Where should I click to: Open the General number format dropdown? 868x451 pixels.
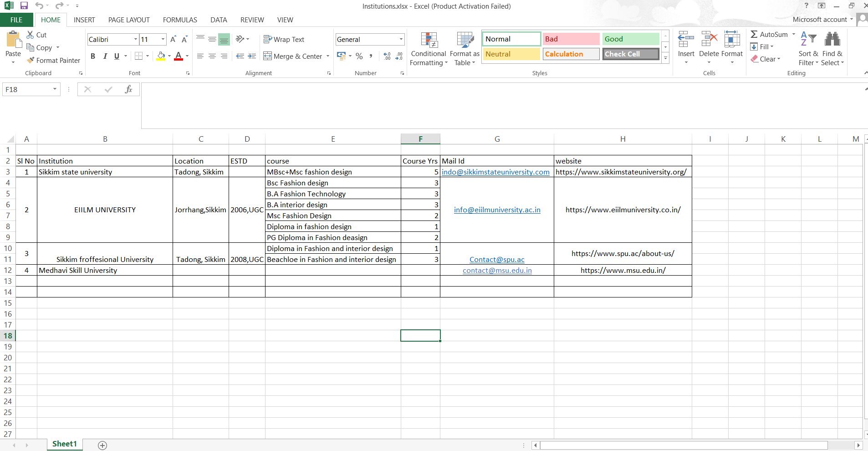click(x=401, y=39)
